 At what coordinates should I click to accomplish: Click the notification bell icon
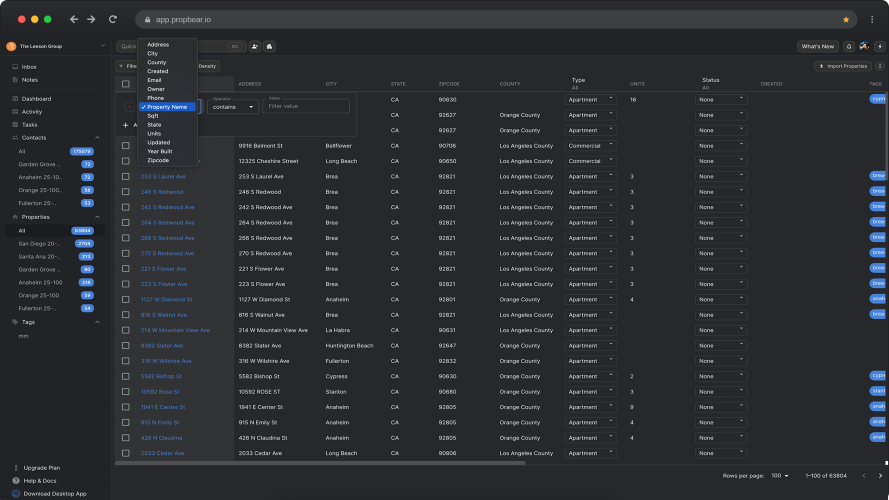(x=849, y=46)
